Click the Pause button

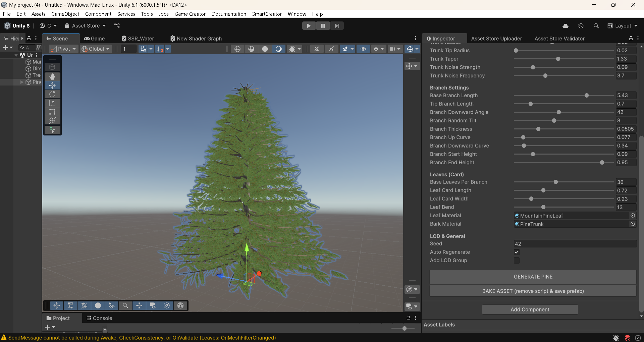coord(323,26)
